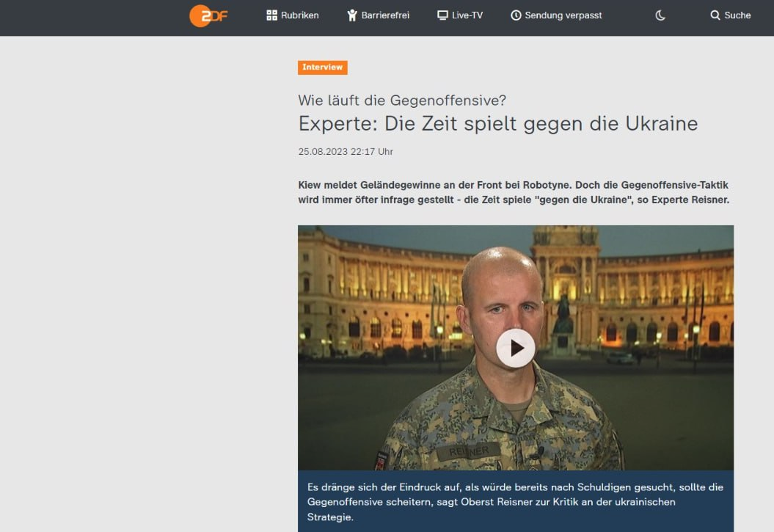774x532 pixels.
Task: Open the Rubriken grid icon
Action: point(271,15)
